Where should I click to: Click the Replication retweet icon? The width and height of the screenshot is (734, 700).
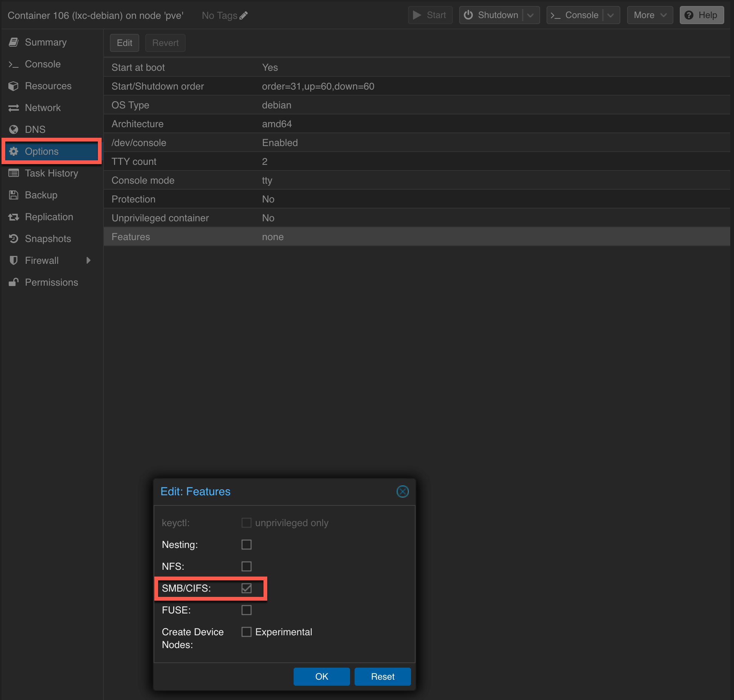tap(14, 217)
